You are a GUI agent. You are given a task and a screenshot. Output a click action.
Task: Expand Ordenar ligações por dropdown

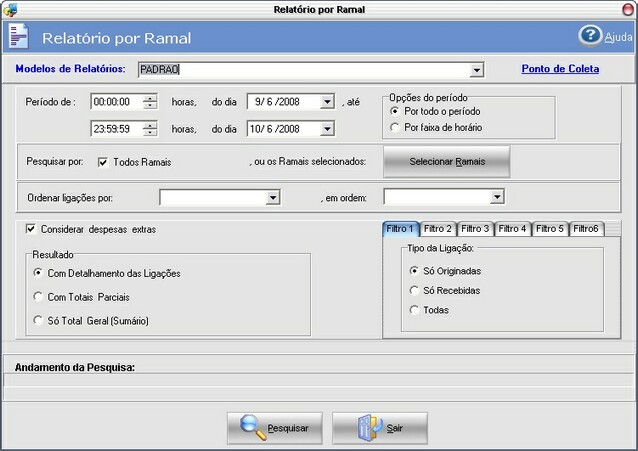coord(273,198)
